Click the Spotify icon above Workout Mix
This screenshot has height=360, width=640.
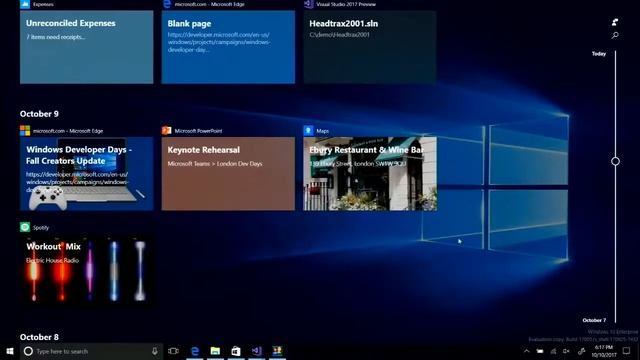(x=25, y=227)
